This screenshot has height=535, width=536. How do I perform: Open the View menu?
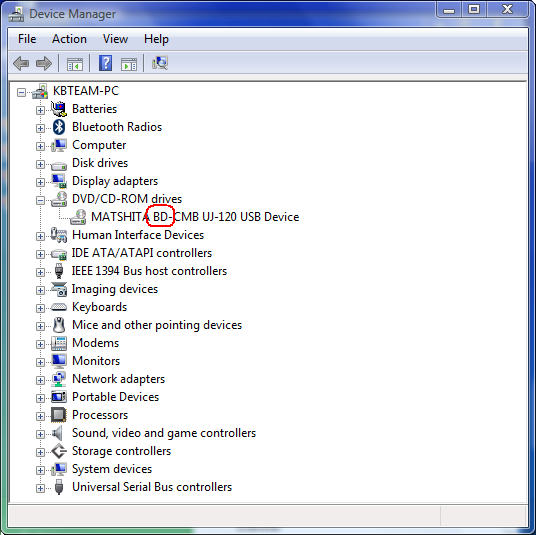(116, 39)
